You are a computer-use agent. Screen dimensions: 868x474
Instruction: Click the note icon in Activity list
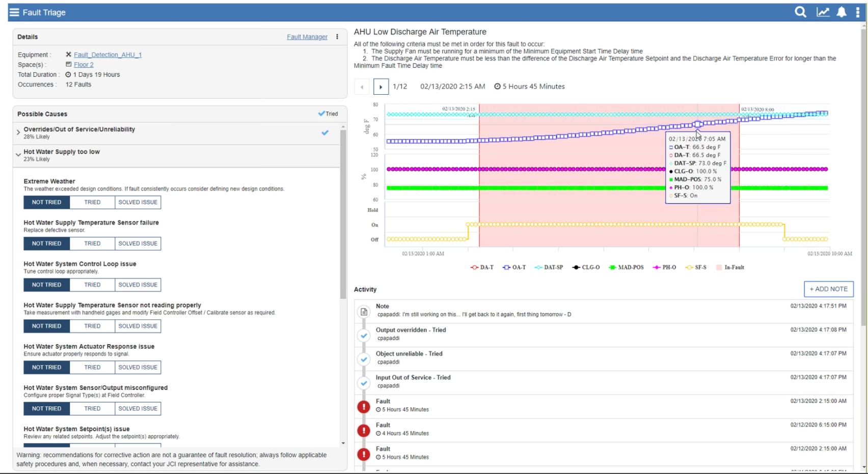364,312
